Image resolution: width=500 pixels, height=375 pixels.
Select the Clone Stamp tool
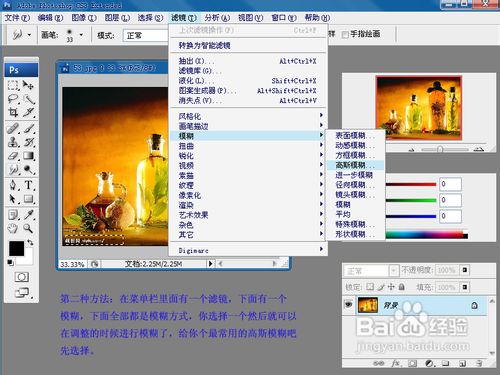tap(13, 142)
